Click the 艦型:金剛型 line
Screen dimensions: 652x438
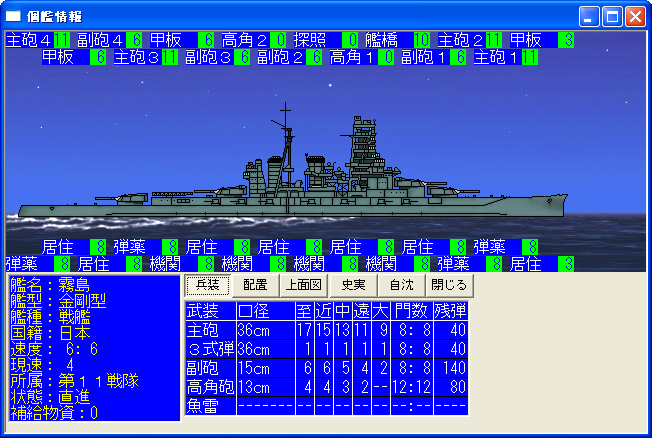coord(58,301)
